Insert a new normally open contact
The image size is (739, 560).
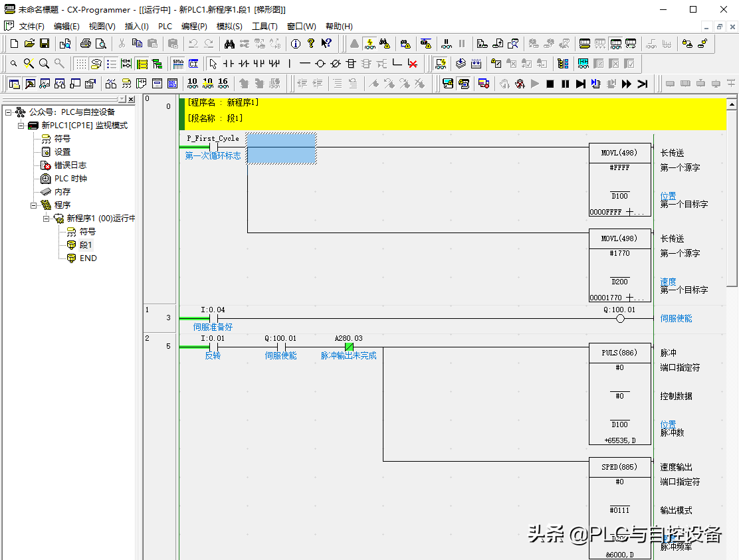[x=228, y=64]
